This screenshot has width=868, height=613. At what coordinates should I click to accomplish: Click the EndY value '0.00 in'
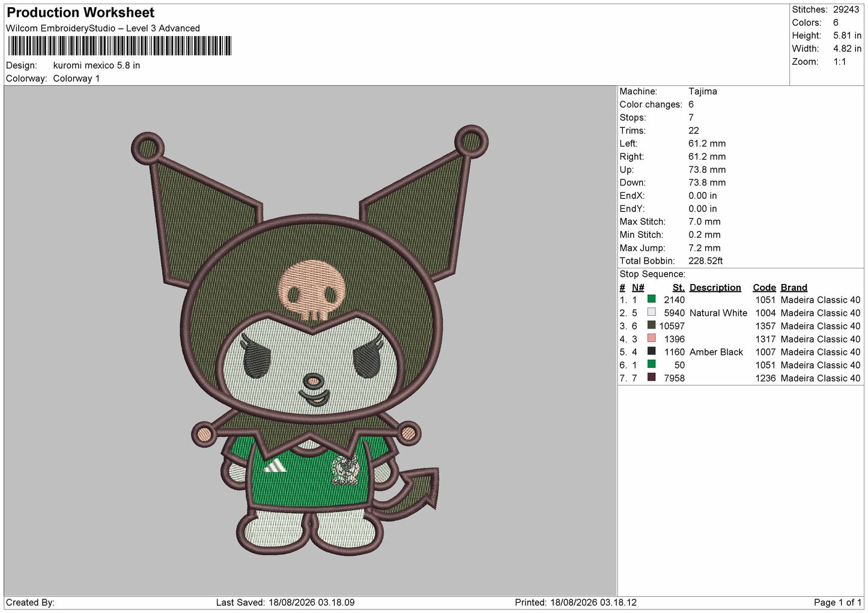click(x=703, y=209)
